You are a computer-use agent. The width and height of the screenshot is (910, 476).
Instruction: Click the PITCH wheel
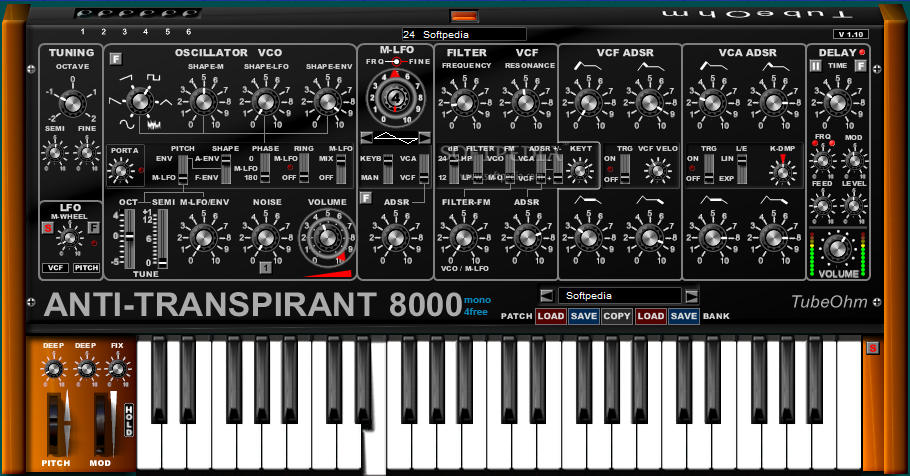coord(55,424)
